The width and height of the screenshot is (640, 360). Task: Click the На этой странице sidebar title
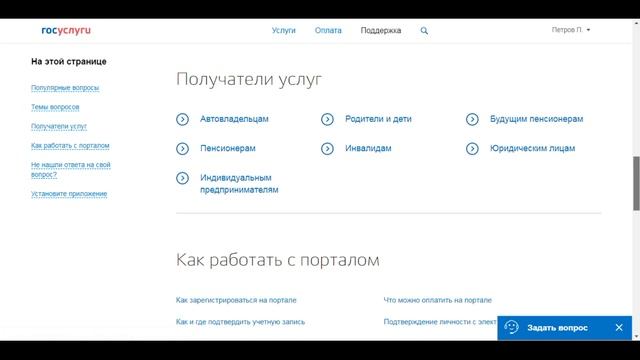69,62
